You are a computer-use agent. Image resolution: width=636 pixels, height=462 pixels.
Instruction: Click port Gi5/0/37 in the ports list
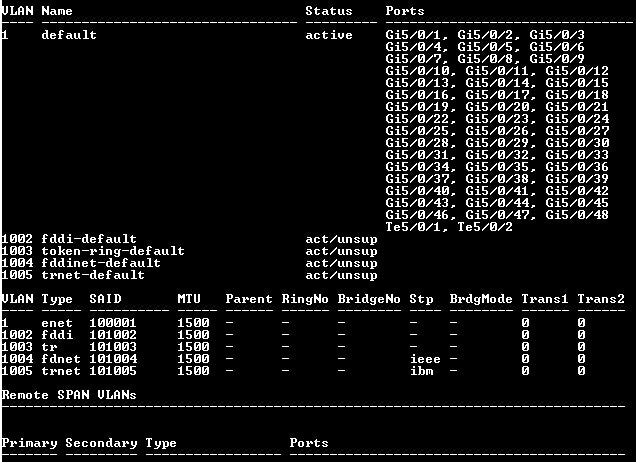(x=417, y=179)
